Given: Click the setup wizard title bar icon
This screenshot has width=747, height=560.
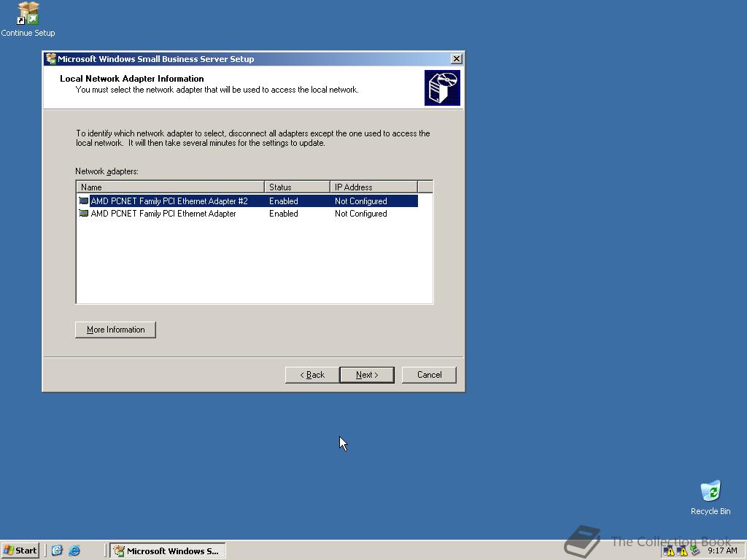Looking at the screenshot, I should (51, 59).
